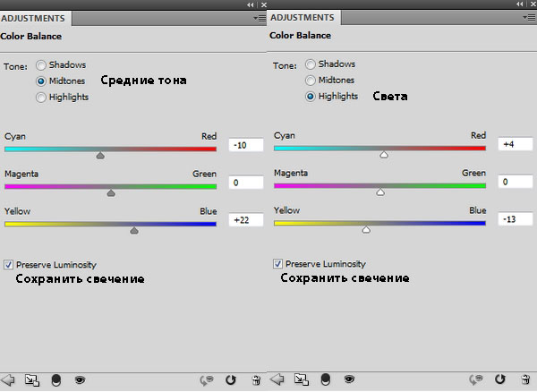Collapse left panel with double-arrow icon
The image size is (537, 392).
tap(251, 4)
